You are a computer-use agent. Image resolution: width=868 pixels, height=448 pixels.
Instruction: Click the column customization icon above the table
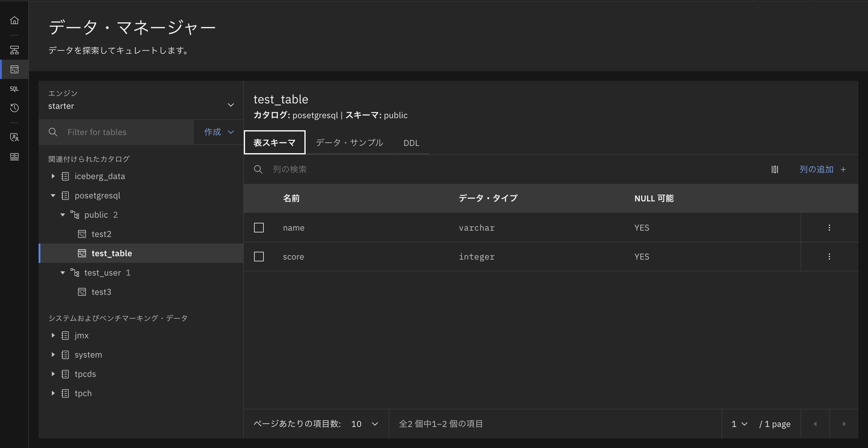(x=775, y=169)
